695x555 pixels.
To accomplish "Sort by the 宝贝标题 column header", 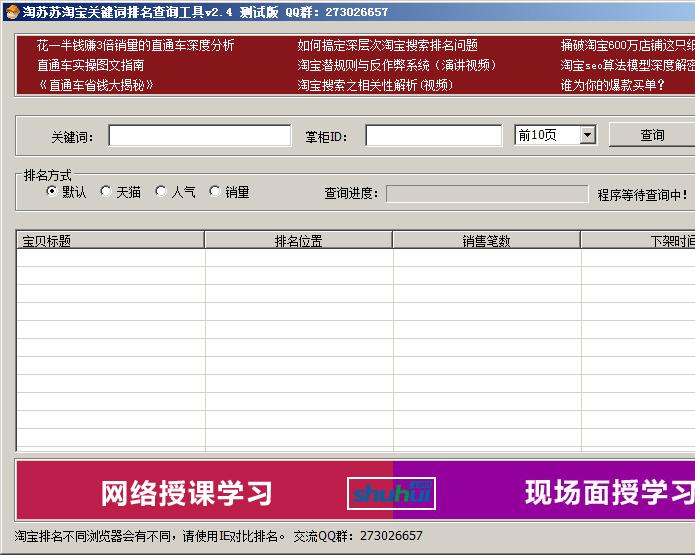I will [x=110, y=240].
